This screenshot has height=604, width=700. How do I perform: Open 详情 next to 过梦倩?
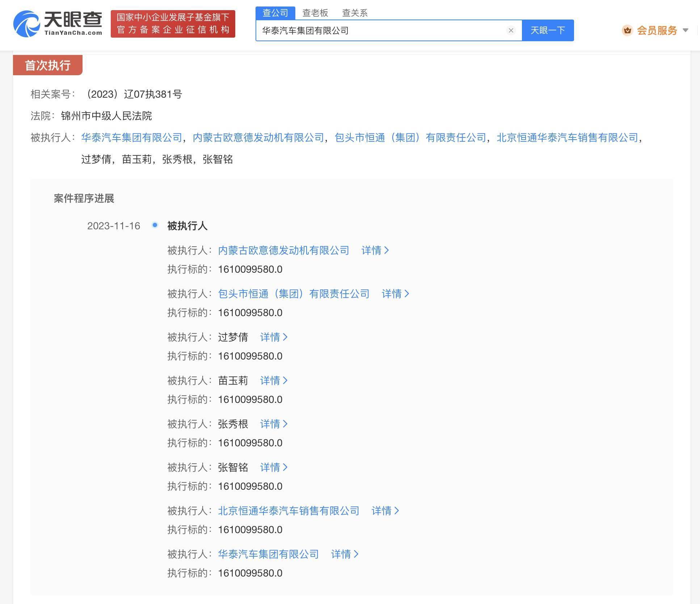point(274,337)
